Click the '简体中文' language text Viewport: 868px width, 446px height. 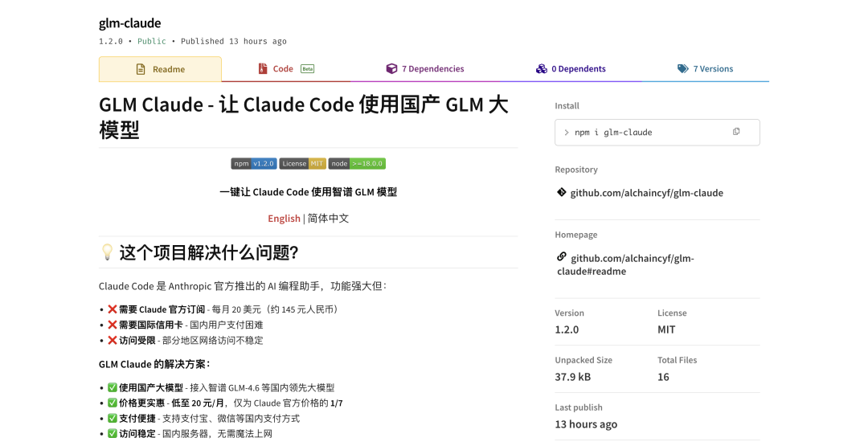(328, 219)
